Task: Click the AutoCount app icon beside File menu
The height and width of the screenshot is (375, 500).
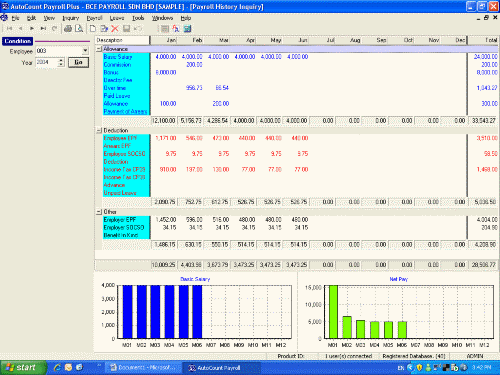Action: click(4, 18)
